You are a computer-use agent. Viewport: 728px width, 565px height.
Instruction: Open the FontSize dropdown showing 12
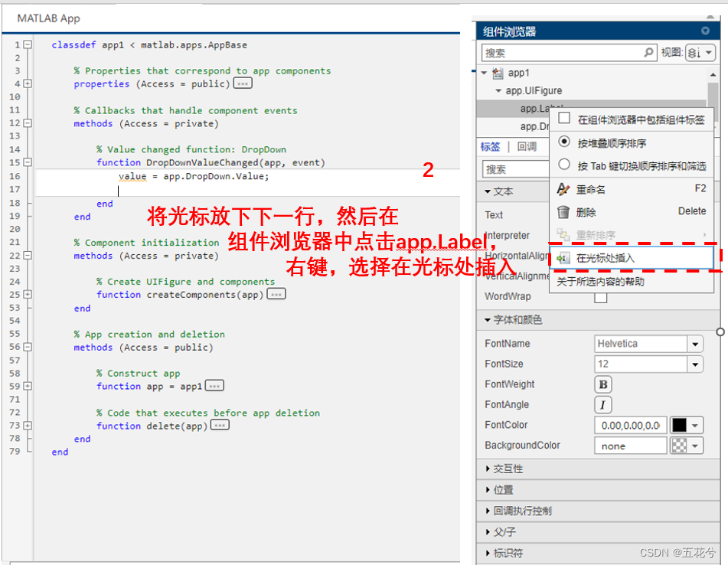pyautogui.click(x=697, y=364)
